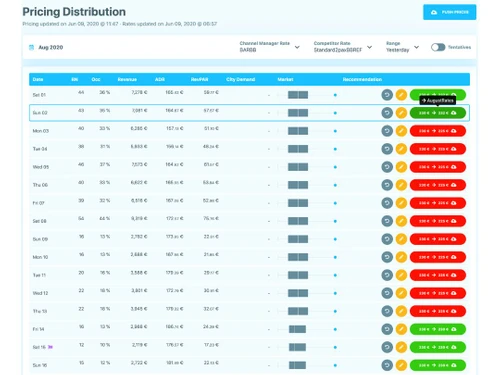Toggle the Tentatives switch
This screenshot has height=375, width=500.
coord(438,47)
